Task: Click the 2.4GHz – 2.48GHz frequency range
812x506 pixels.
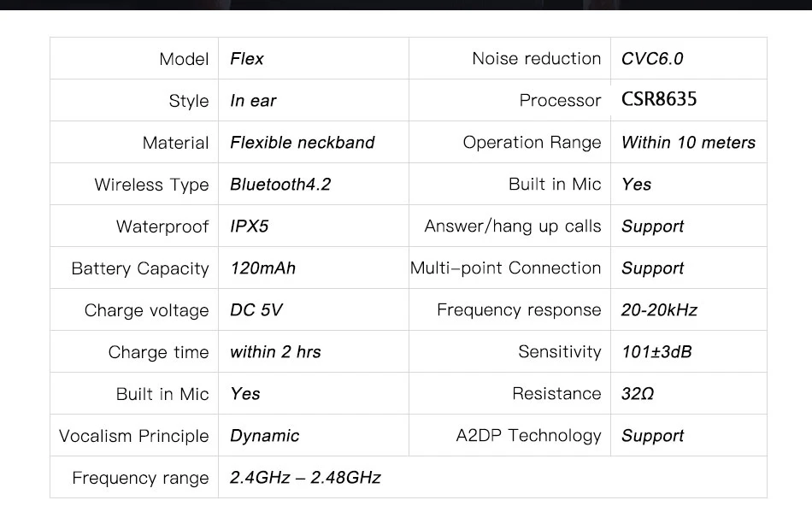Action: click(x=305, y=478)
